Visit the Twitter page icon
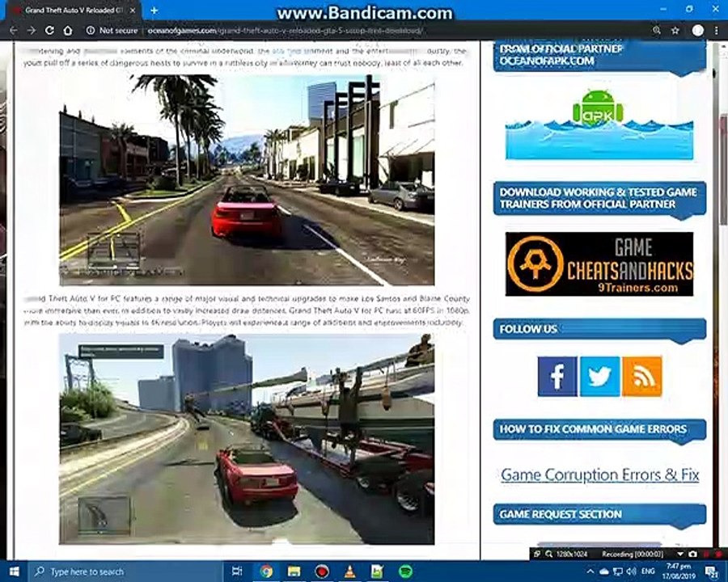Image resolution: width=728 pixels, height=582 pixels. click(599, 377)
